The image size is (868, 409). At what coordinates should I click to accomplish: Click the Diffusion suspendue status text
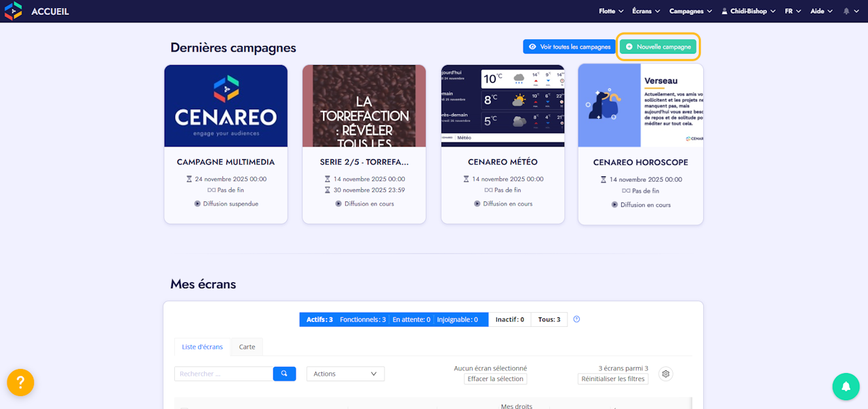231,203
